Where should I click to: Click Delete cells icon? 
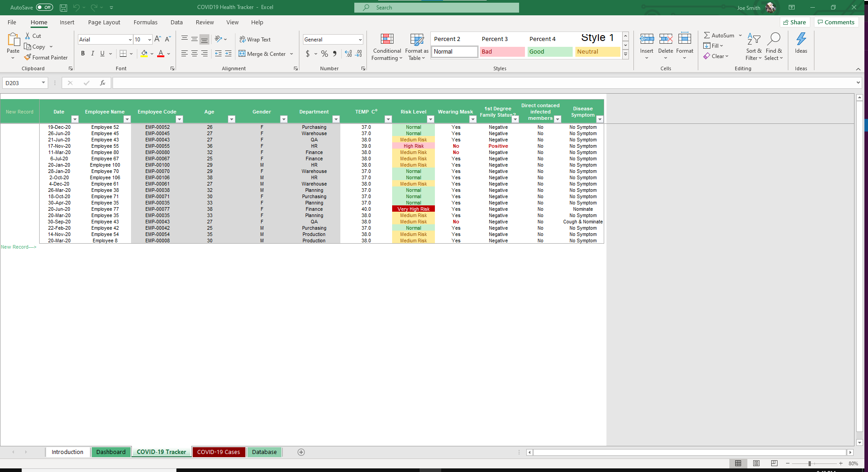tap(666, 39)
